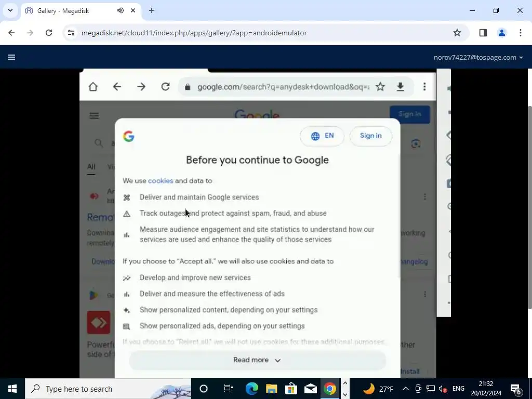Tap the emulator browser forward arrow
The width and height of the screenshot is (532, 399).
[x=141, y=87]
